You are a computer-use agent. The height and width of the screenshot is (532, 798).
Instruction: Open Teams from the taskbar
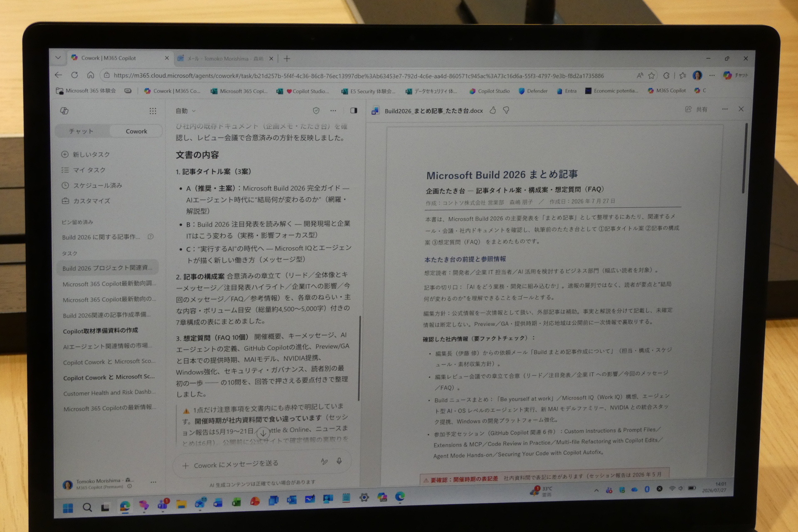pyautogui.click(x=163, y=505)
